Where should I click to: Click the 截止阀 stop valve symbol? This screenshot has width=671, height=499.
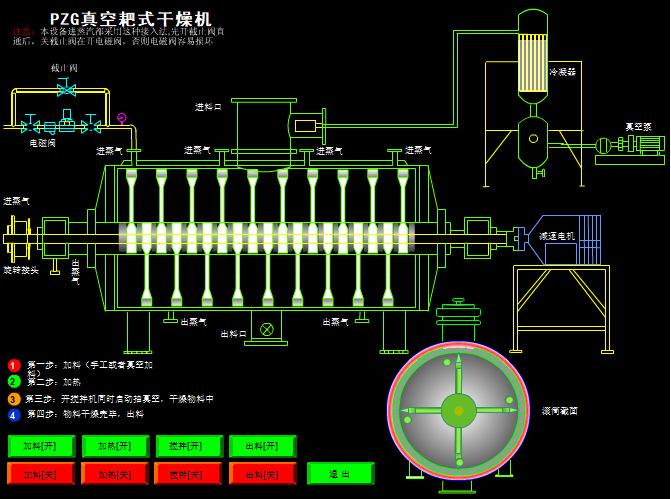(x=66, y=89)
